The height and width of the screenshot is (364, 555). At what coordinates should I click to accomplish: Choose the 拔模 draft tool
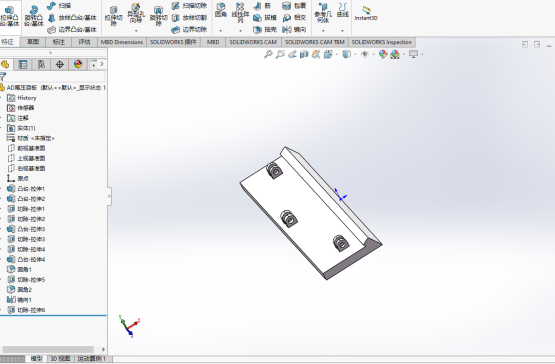(x=265, y=18)
